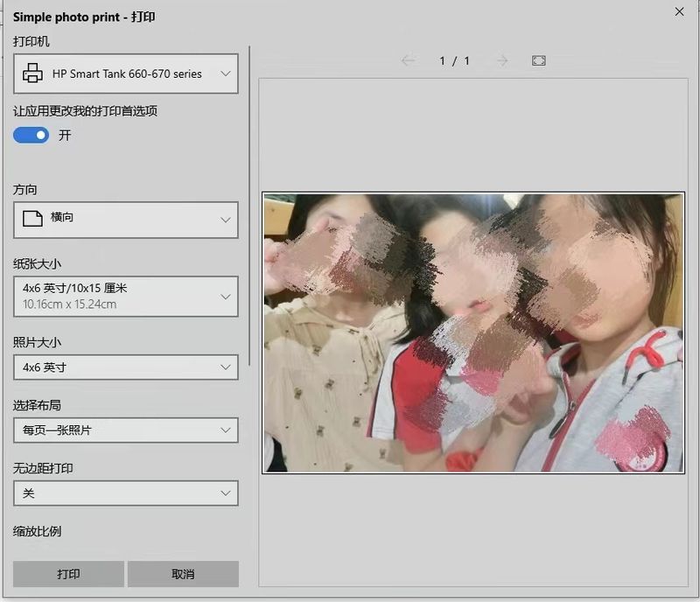Click the landscape page icon in 方向 field
Image resolution: width=700 pixels, height=602 pixels.
point(32,219)
